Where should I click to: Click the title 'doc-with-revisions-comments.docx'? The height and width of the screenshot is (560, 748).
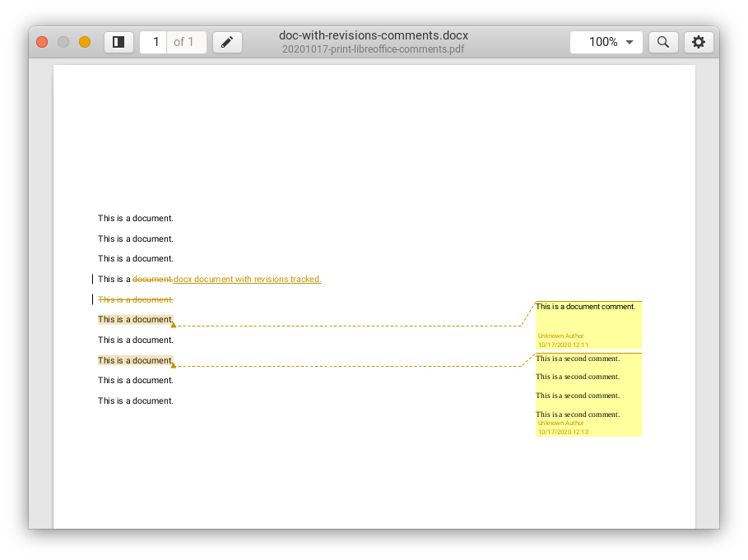pos(374,35)
